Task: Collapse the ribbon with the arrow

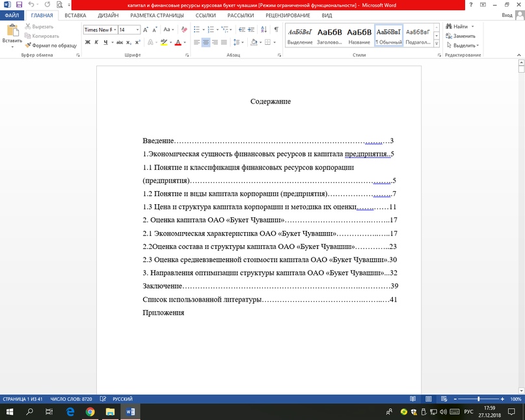Action: [519, 55]
